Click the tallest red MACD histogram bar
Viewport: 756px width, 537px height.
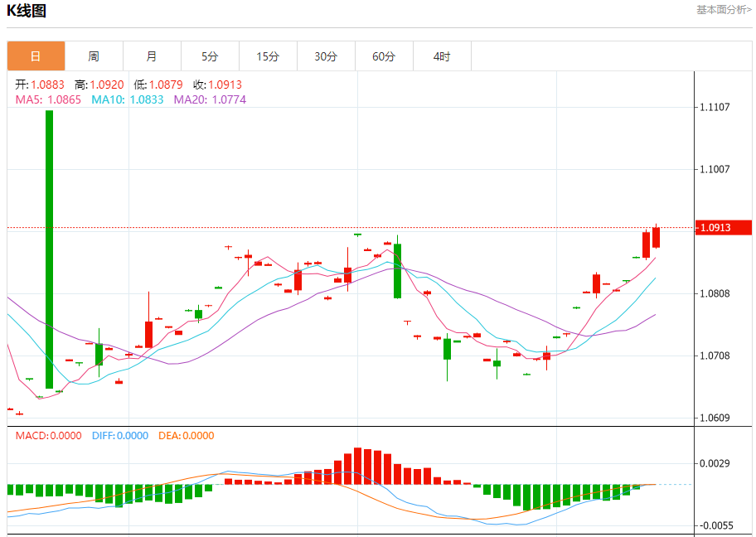point(358,466)
